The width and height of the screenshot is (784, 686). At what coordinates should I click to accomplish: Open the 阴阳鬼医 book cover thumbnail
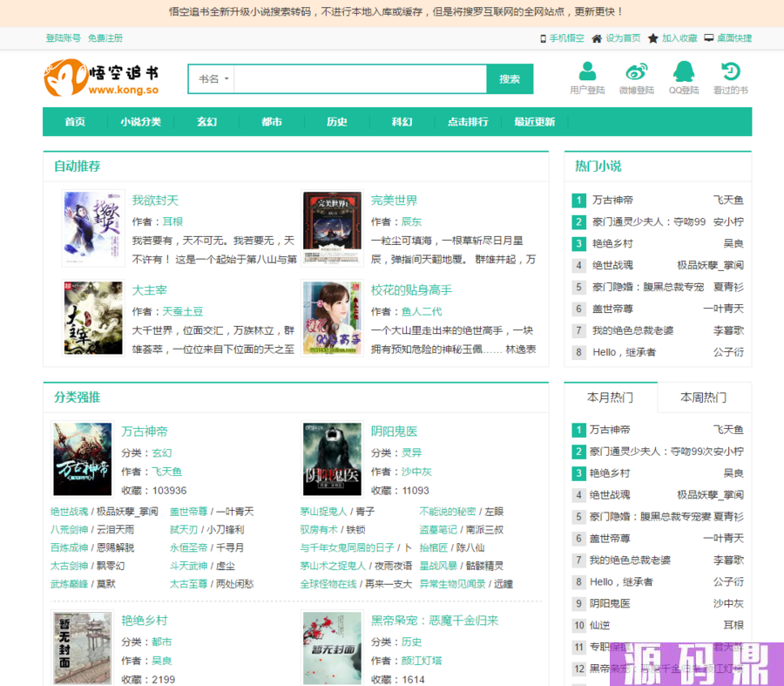[332, 458]
